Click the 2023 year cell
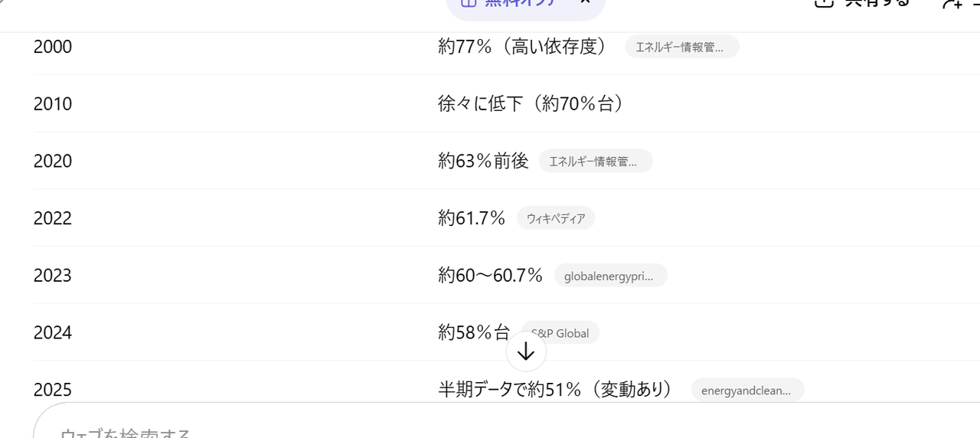Screen dimensions: 980x438 [53, 276]
